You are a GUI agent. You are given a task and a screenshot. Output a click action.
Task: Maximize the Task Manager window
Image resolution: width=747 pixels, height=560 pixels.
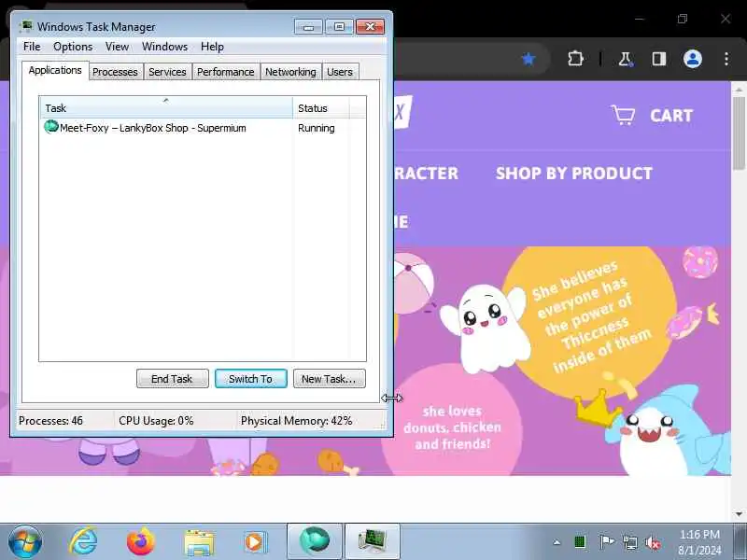(339, 27)
